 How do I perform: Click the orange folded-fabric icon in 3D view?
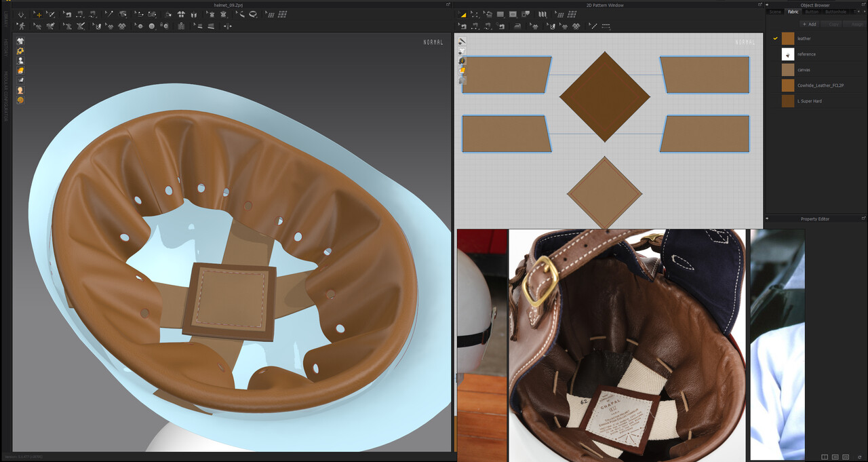click(x=20, y=71)
